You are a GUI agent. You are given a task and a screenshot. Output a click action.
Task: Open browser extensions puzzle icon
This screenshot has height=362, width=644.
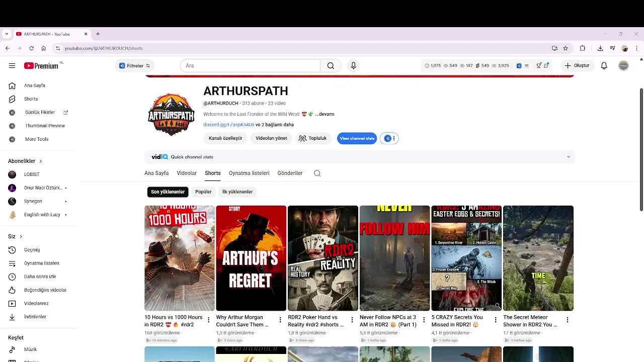tap(583, 48)
